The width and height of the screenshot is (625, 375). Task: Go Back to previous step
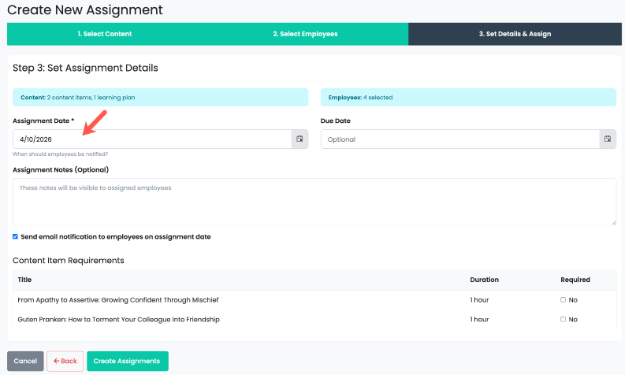pos(65,361)
